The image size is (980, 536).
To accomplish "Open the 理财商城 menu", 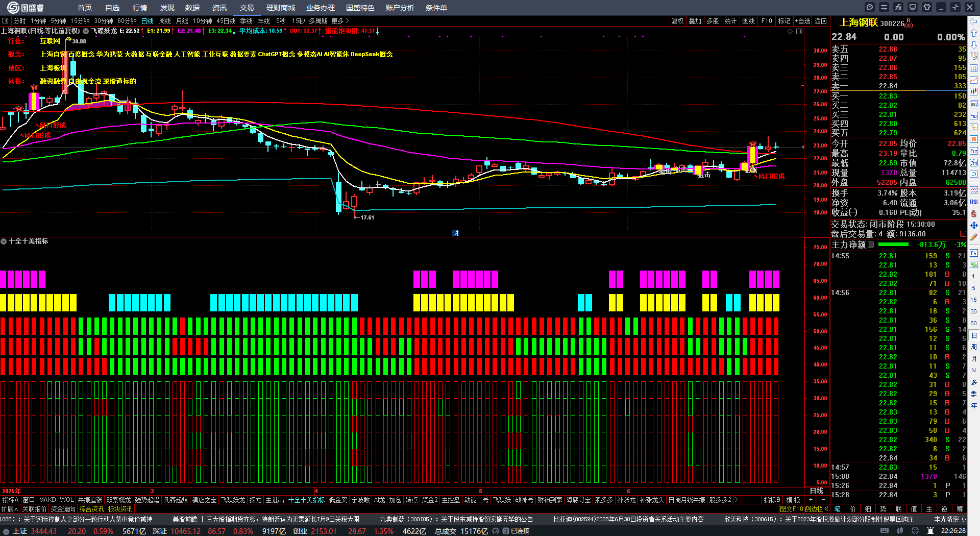I will pyautogui.click(x=281, y=8).
